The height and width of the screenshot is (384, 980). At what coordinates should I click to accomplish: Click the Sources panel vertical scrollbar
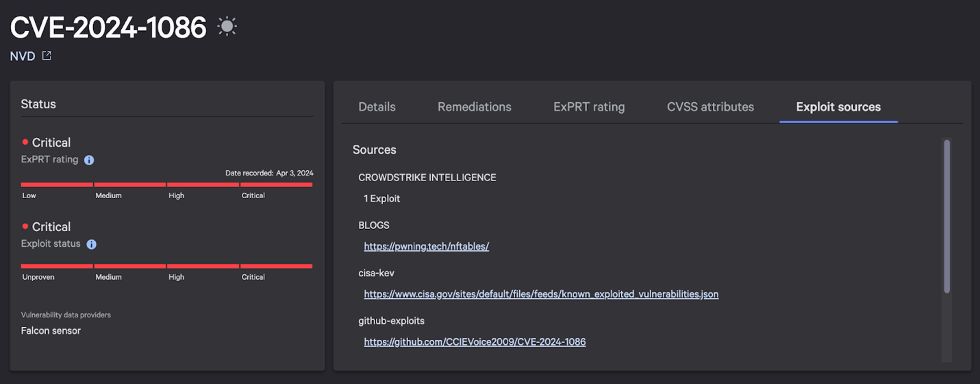(946, 216)
